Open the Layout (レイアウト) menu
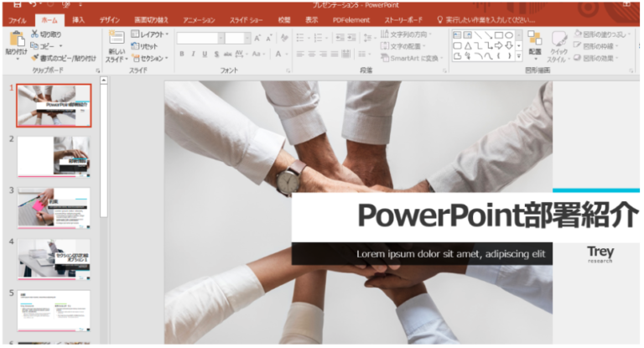Screen dimensions: 644x348 coord(149,34)
